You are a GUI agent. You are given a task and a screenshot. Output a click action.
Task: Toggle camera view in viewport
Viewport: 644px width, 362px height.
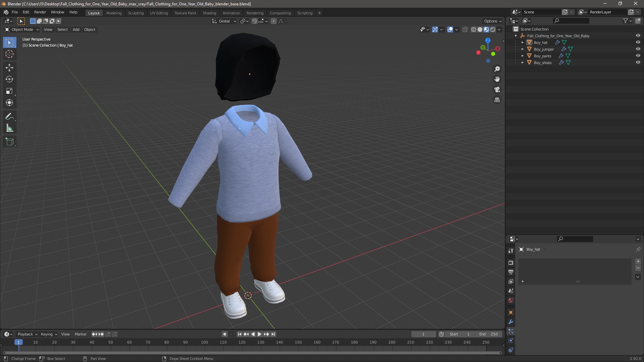tap(497, 89)
